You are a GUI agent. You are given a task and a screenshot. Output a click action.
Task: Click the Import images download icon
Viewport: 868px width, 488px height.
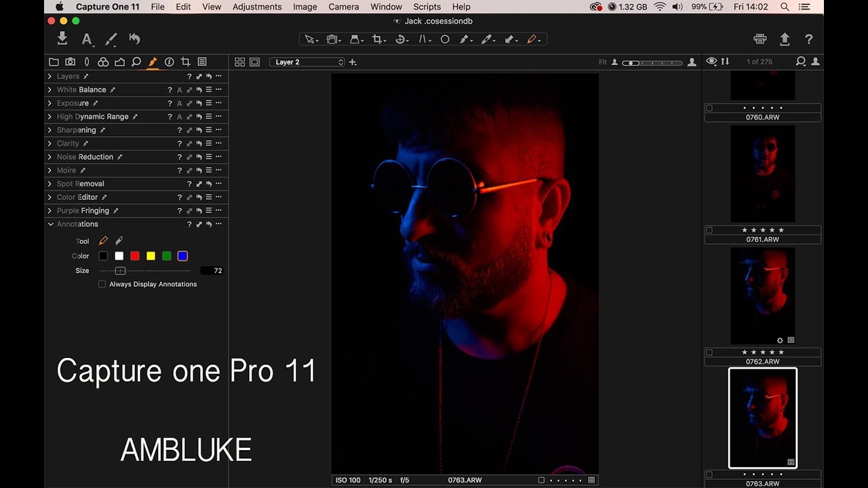(x=62, y=39)
